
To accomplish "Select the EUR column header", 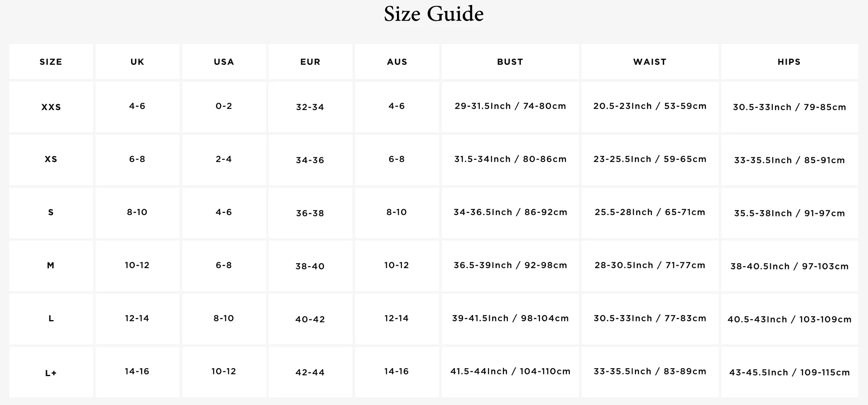I will click(x=310, y=62).
